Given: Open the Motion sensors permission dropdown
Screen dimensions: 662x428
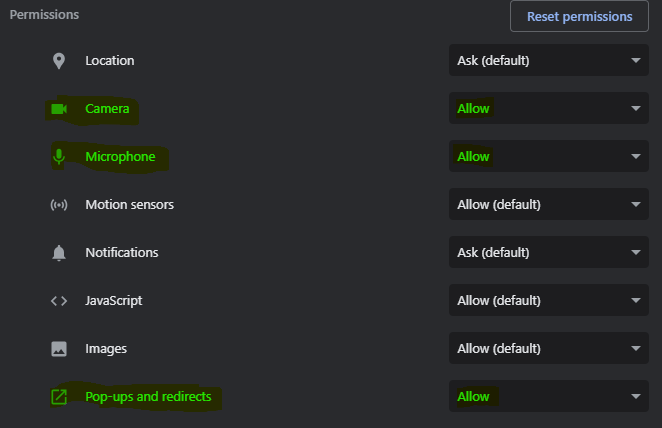Looking at the screenshot, I should click(x=548, y=205).
